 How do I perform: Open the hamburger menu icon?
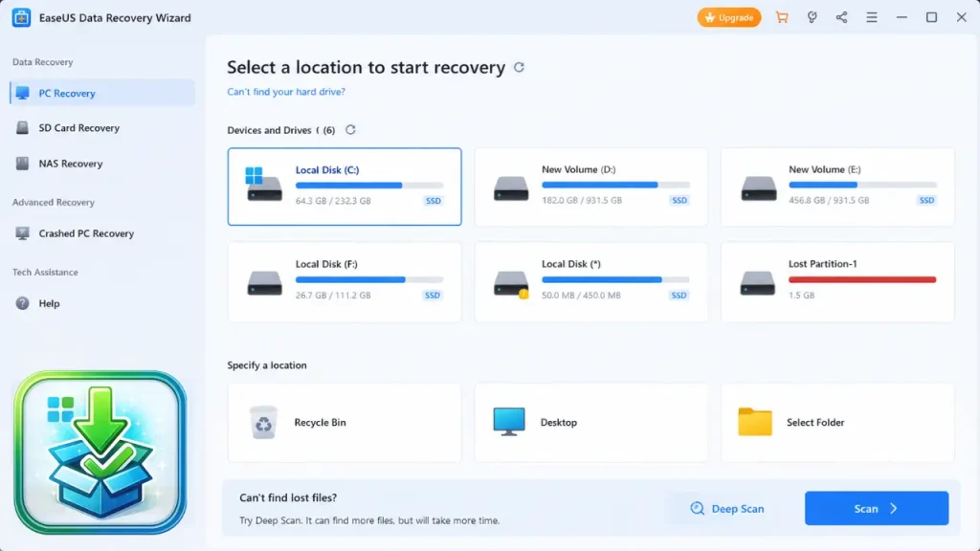click(x=871, y=17)
